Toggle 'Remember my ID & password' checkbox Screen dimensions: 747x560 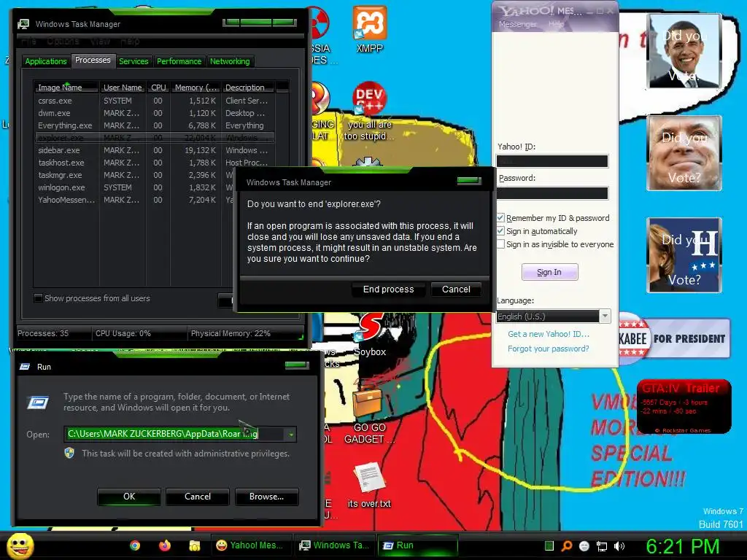(500, 217)
